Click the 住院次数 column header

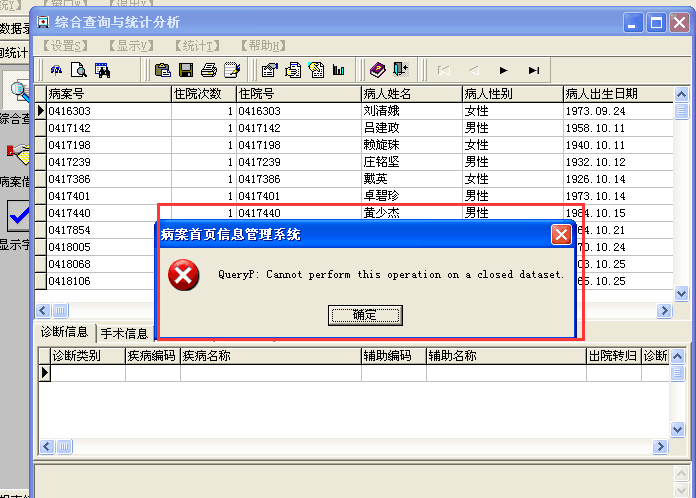[204, 94]
